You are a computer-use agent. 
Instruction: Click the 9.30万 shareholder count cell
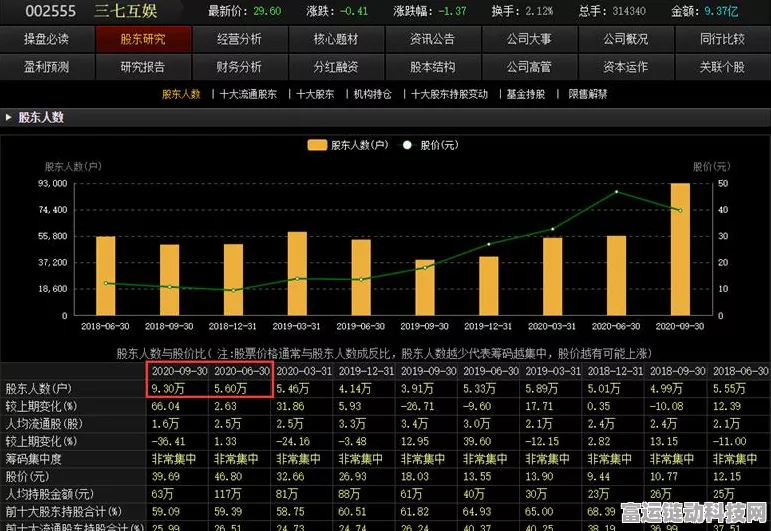tap(168, 388)
